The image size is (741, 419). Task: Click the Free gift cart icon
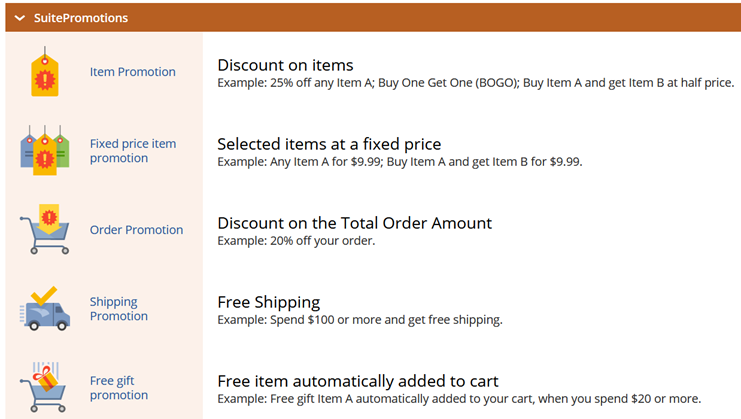(x=45, y=387)
